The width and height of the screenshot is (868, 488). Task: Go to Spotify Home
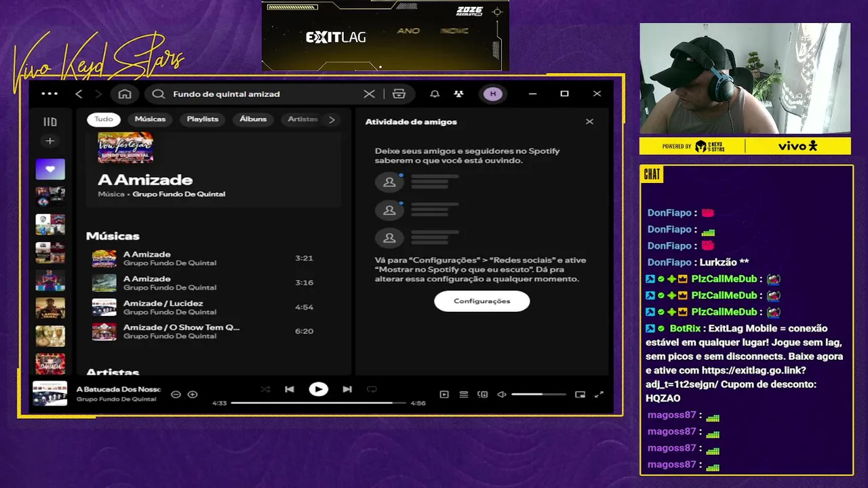125,94
